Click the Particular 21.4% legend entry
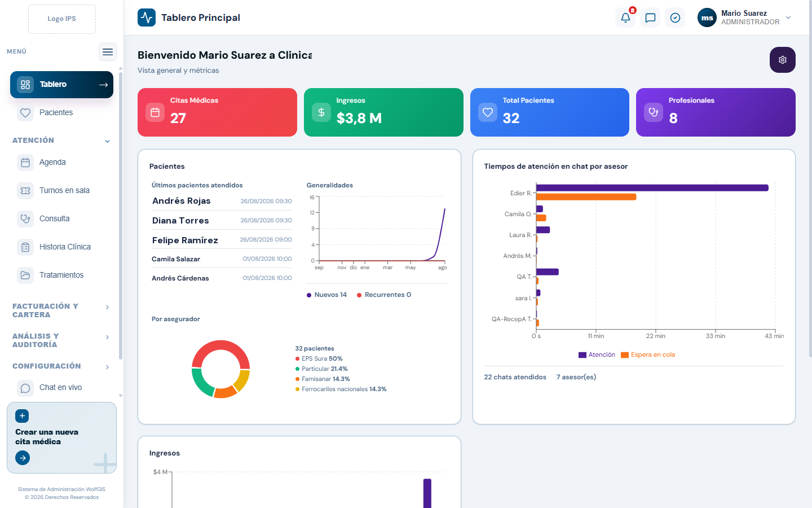This screenshot has height=508, width=812. pyautogui.click(x=321, y=369)
